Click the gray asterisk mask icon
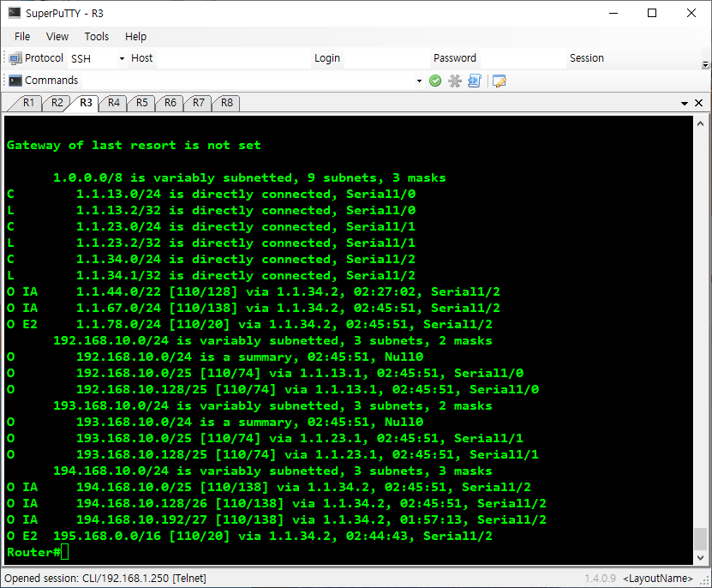 click(455, 81)
